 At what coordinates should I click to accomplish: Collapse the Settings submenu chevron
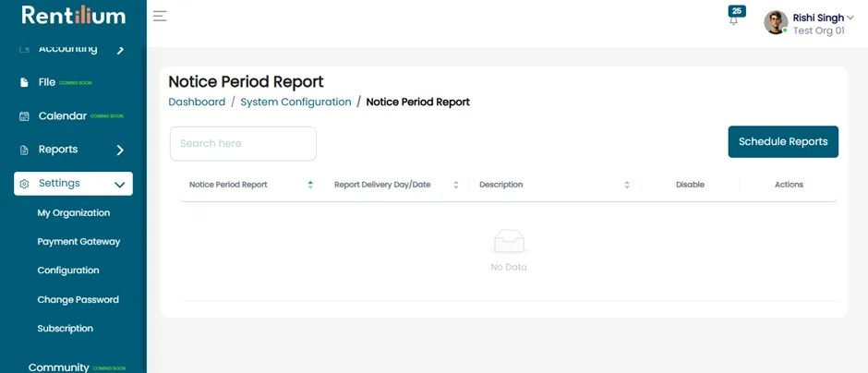pos(119,185)
